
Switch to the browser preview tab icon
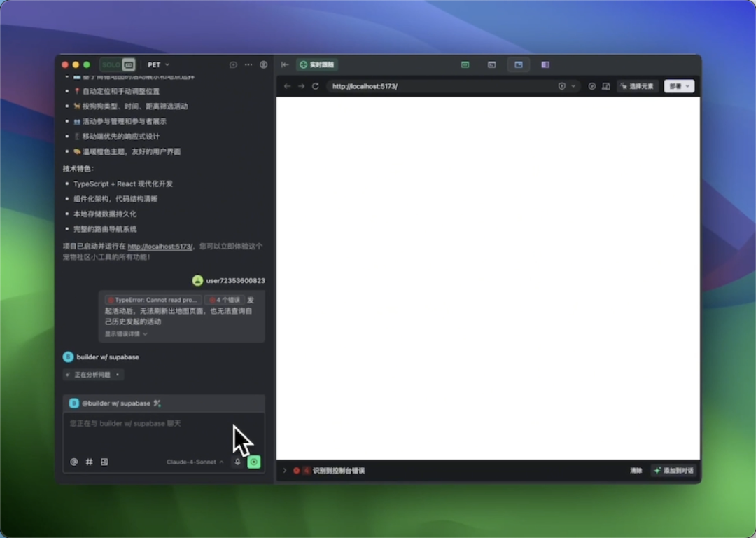519,64
